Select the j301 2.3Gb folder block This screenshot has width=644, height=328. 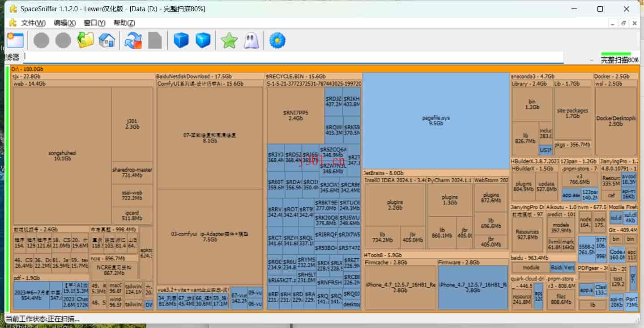[x=132, y=124]
